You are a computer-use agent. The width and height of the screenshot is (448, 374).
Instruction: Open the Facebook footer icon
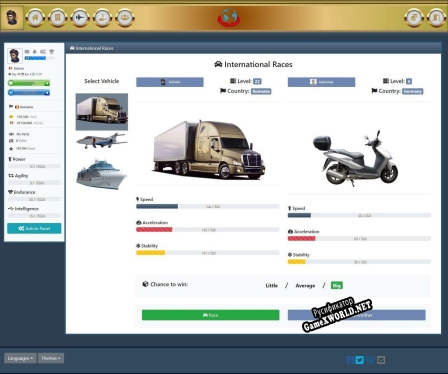coord(350,360)
